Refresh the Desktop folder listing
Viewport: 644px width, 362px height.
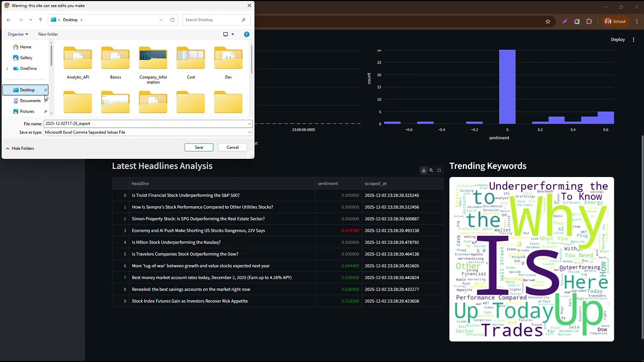[173, 20]
